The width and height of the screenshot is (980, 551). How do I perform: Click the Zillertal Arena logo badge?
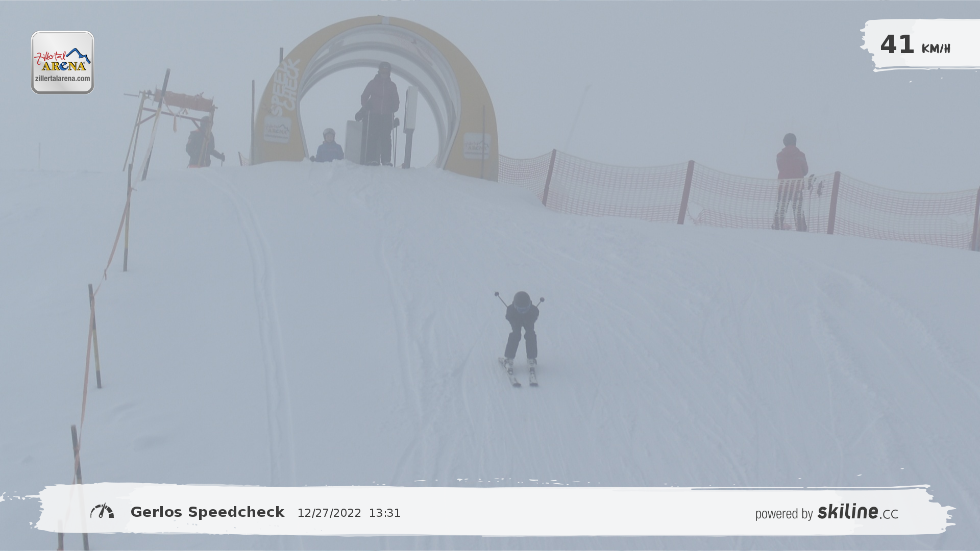[62, 61]
